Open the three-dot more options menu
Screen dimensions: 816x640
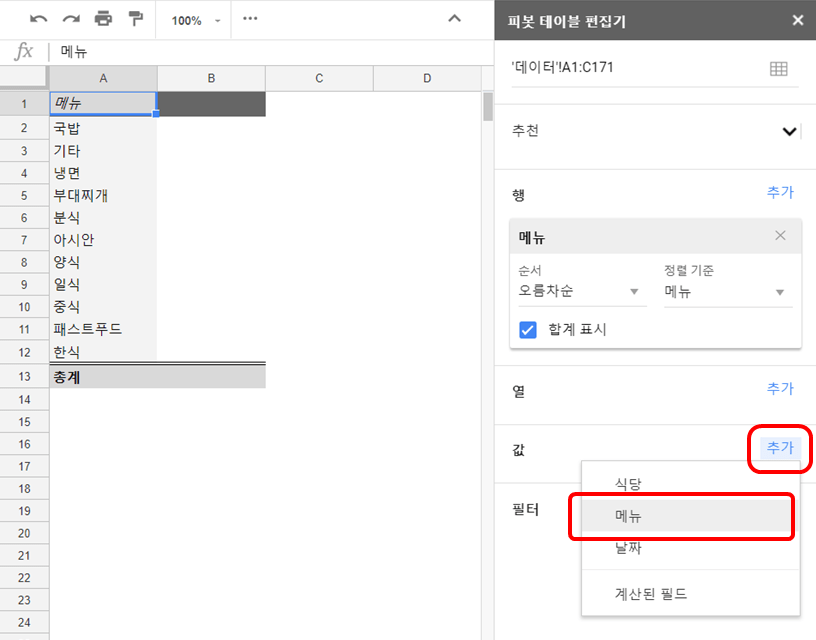point(250,19)
